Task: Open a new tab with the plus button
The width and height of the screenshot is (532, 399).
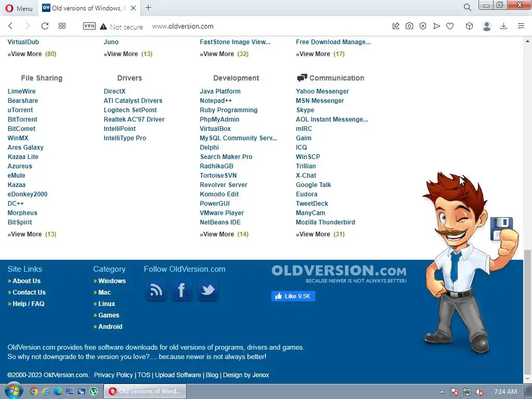Action: tap(148, 7)
